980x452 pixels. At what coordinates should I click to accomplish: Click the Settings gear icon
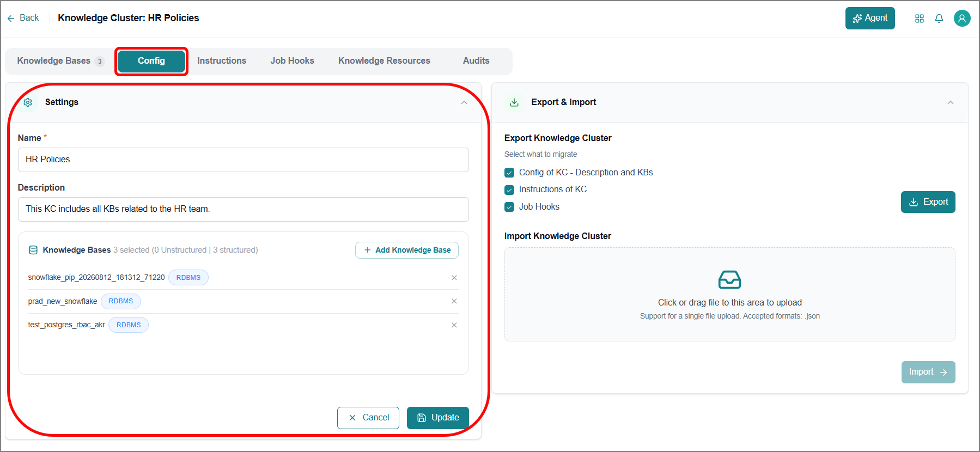(28, 102)
